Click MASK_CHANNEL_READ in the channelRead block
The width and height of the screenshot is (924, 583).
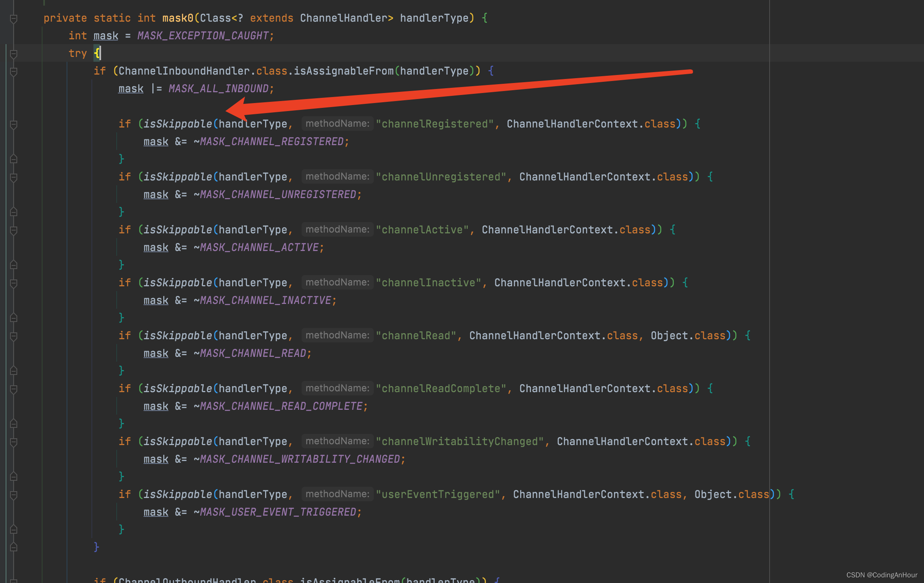click(x=253, y=353)
